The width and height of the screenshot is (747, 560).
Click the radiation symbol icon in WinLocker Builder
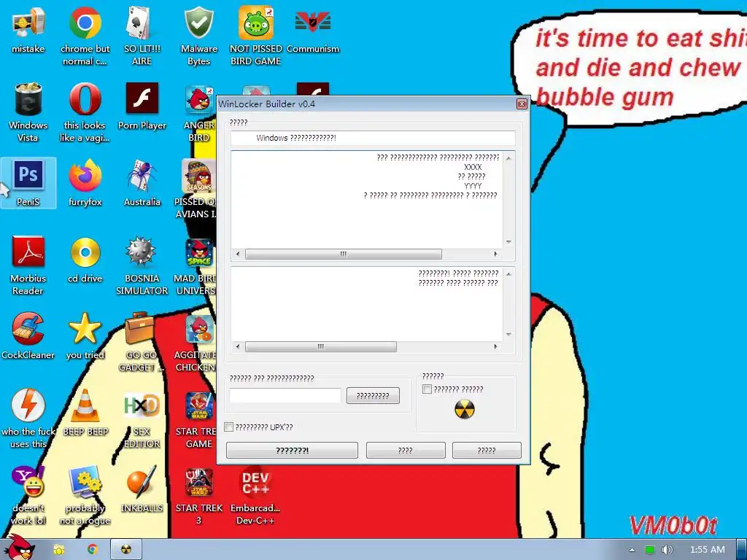point(465,409)
